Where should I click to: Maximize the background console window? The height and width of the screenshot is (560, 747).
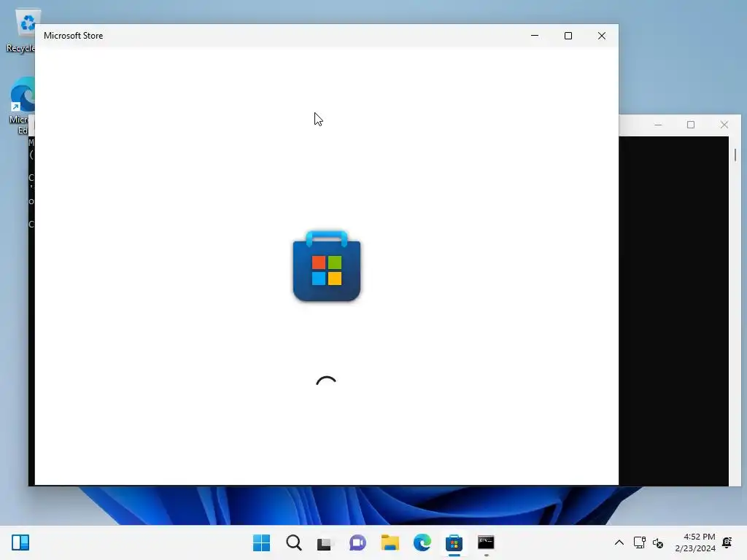(691, 125)
